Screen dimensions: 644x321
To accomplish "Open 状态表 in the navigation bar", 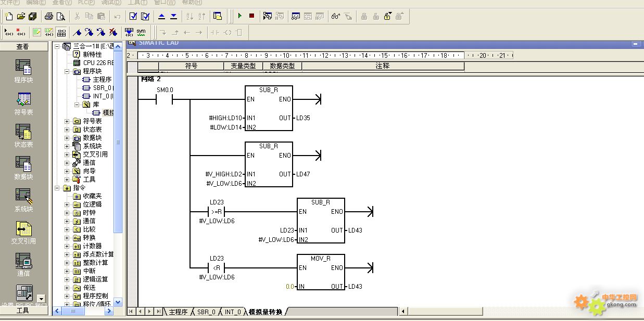I will pos(23,136).
